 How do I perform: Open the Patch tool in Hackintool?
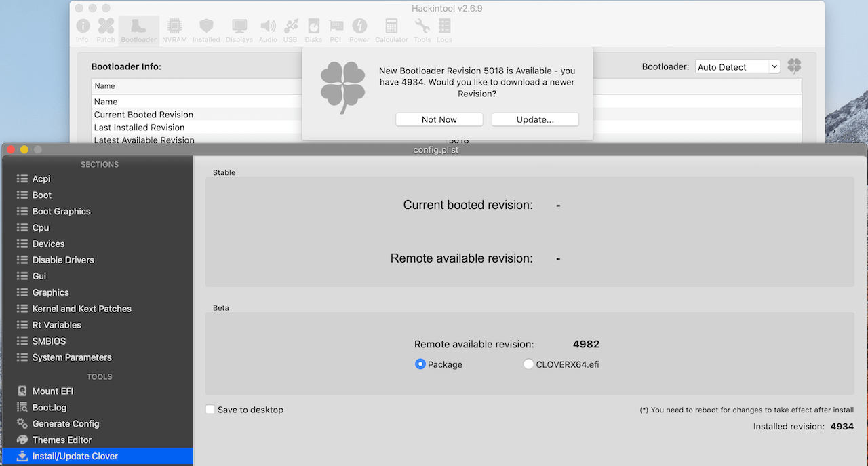click(x=106, y=31)
